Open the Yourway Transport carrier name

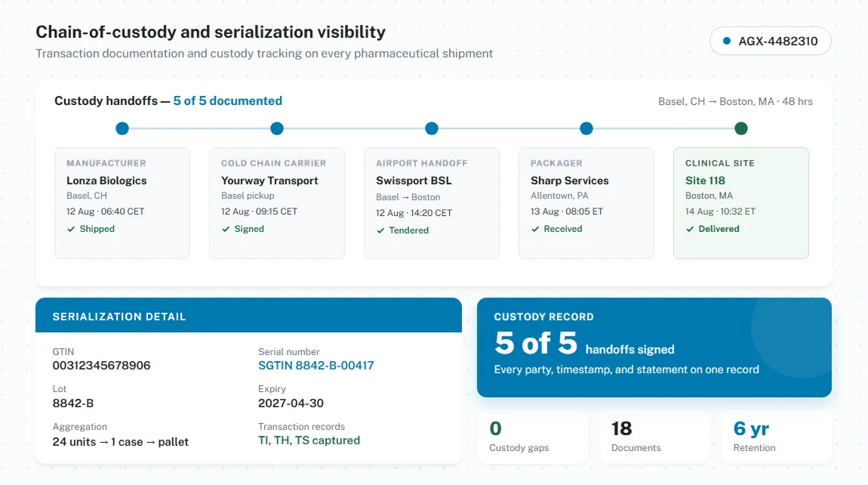[269, 181]
